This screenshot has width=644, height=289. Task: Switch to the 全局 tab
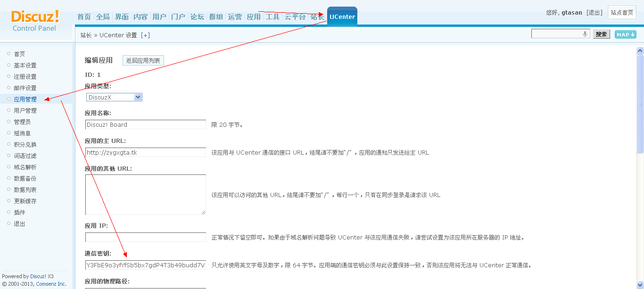103,17
